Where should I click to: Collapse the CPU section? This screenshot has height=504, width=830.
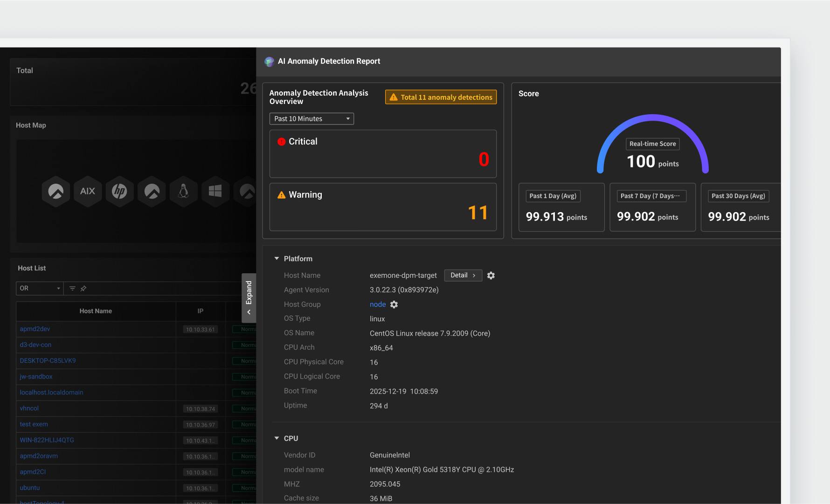click(x=277, y=438)
